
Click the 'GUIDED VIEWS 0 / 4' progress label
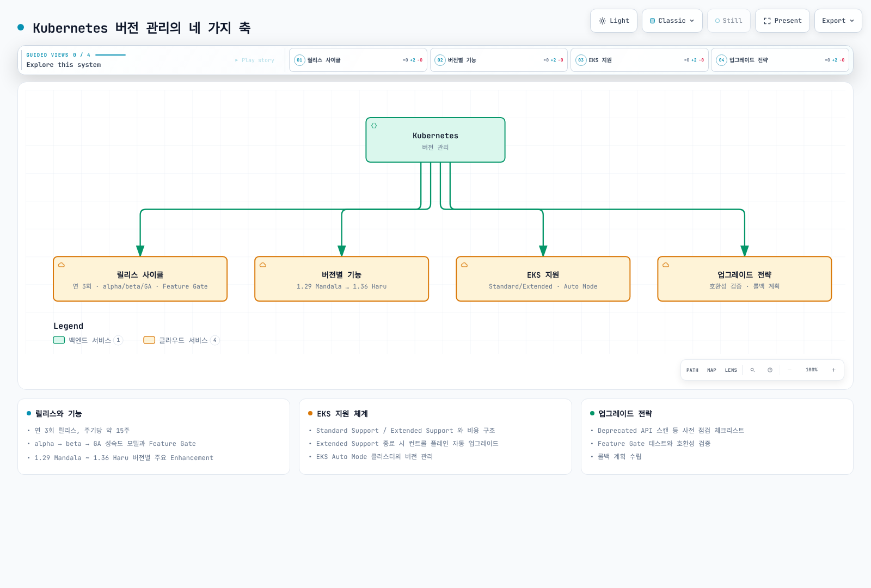coord(58,55)
